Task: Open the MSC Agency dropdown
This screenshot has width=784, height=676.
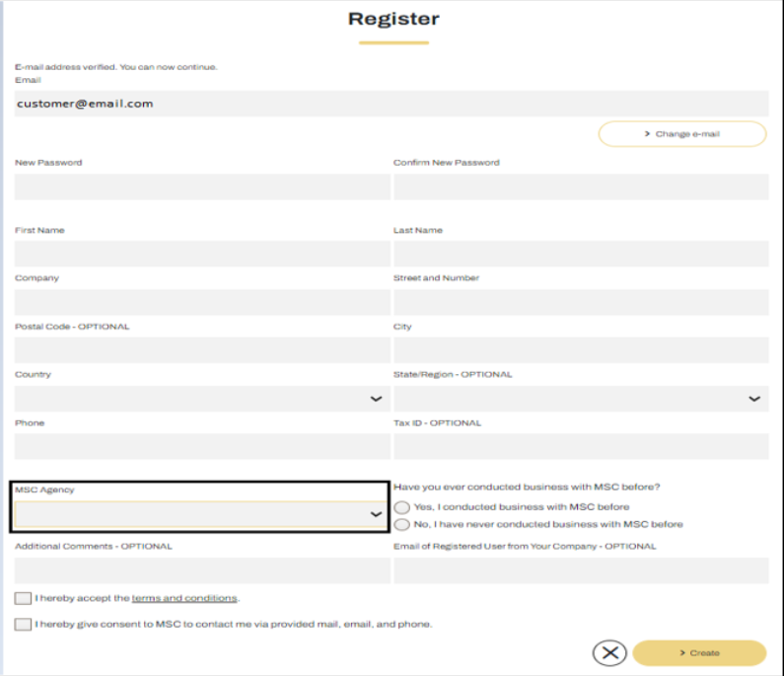Action: coord(202,514)
